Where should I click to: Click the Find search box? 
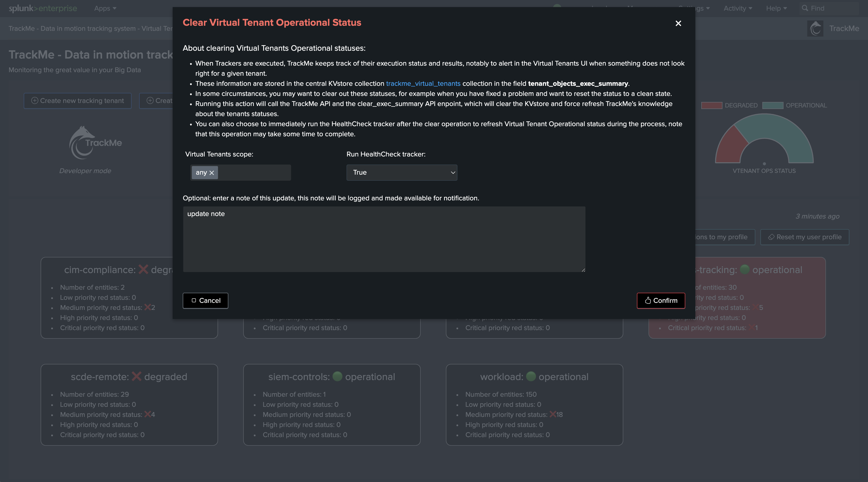pyautogui.click(x=829, y=8)
